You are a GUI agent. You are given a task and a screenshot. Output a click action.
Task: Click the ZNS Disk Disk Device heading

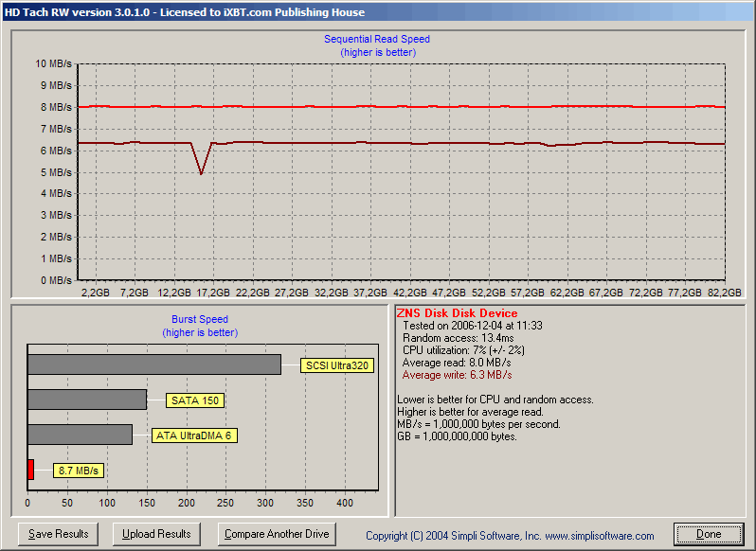tap(457, 313)
